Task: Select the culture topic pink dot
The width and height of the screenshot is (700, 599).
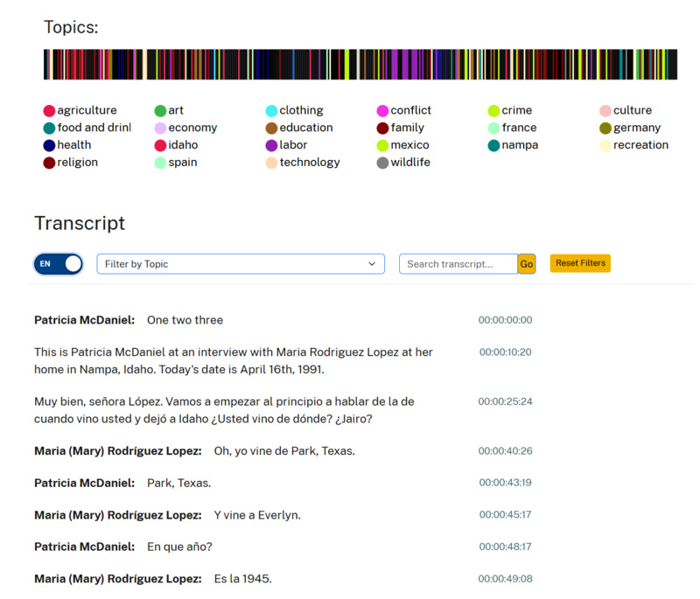Action: click(x=605, y=111)
